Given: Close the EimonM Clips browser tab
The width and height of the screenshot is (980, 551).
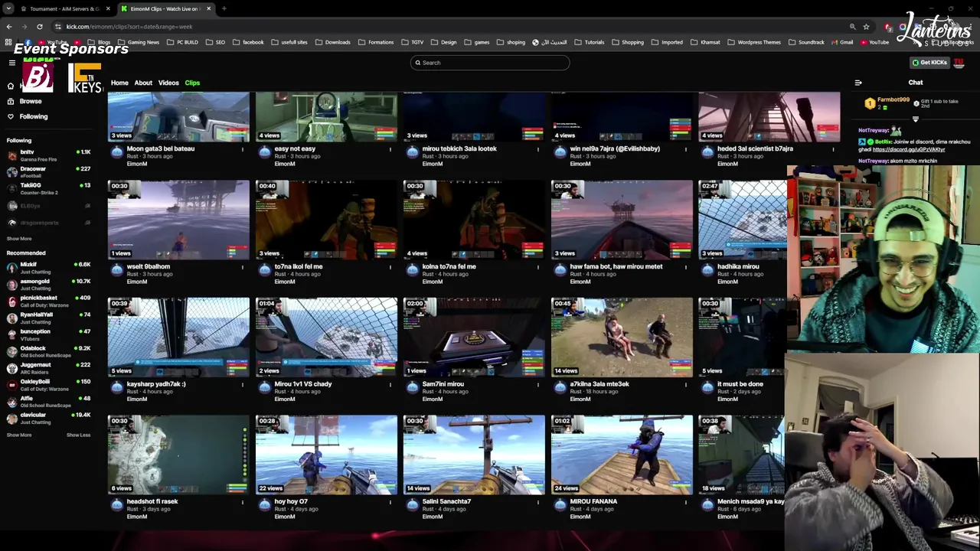Looking at the screenshot, I should pos(208,8).
